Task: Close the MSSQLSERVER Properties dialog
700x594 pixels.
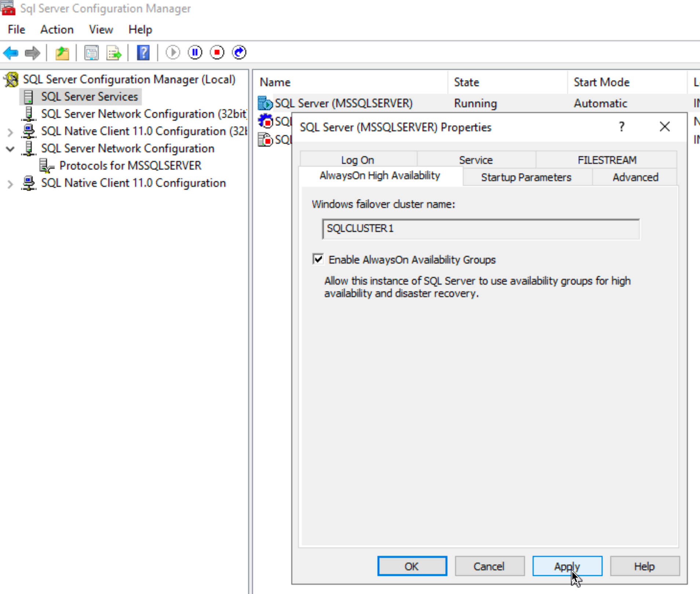Action: (664, 127)
